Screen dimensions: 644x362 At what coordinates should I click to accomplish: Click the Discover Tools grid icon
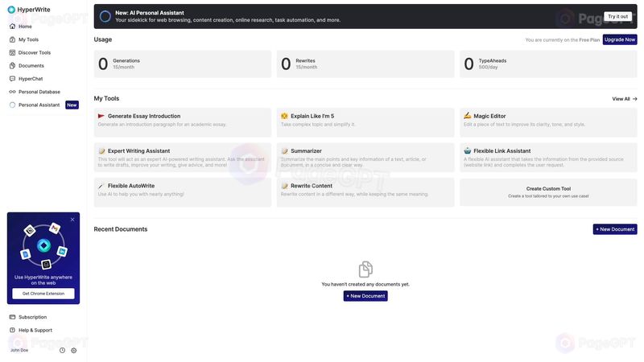point(12,52)
